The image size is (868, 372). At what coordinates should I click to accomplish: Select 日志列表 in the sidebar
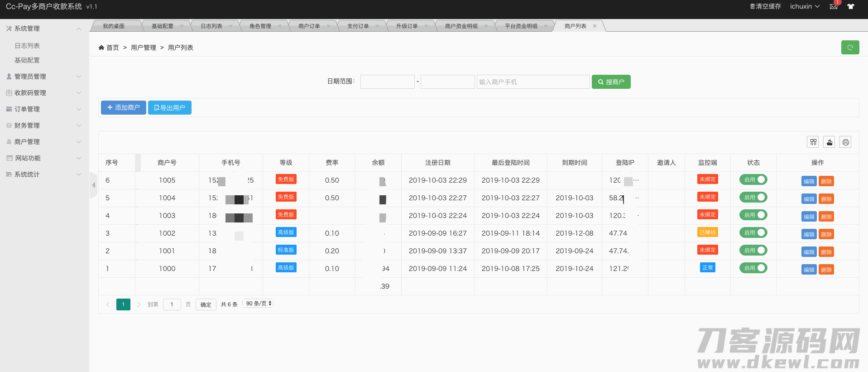point(27,46)
